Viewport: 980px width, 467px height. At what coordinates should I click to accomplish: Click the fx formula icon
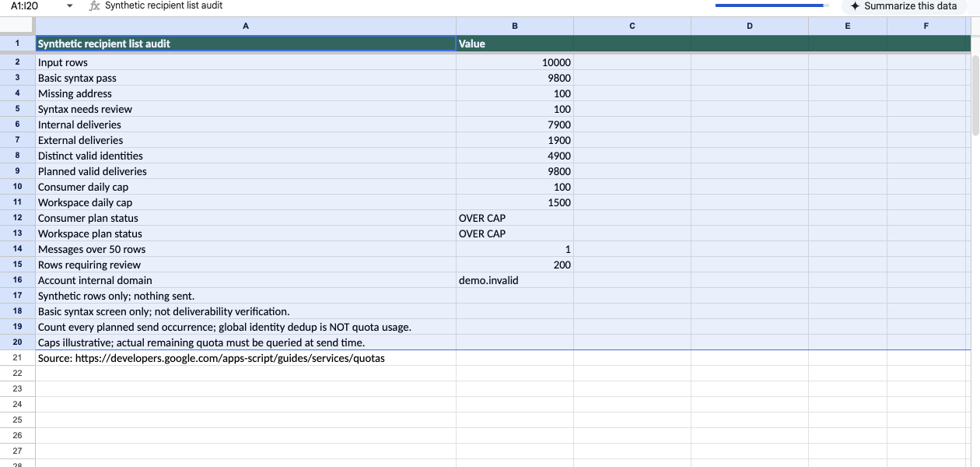(x=94, y=5)
